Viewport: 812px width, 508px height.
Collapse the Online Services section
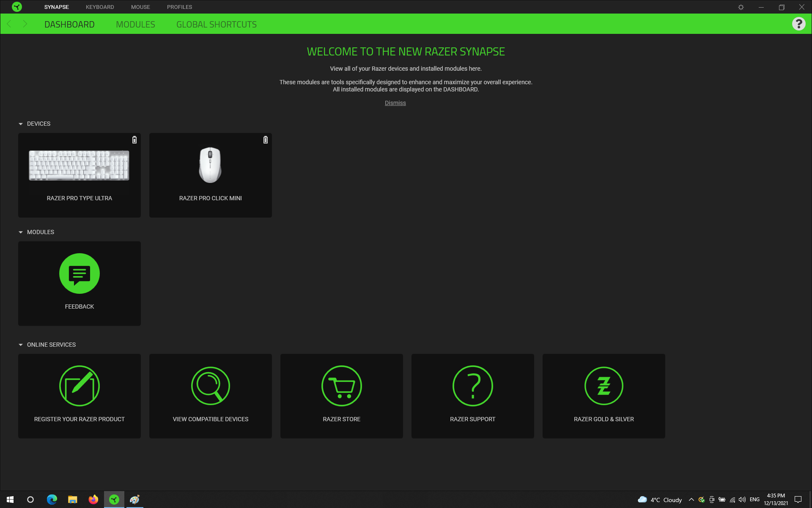click(x=21, y=345)
